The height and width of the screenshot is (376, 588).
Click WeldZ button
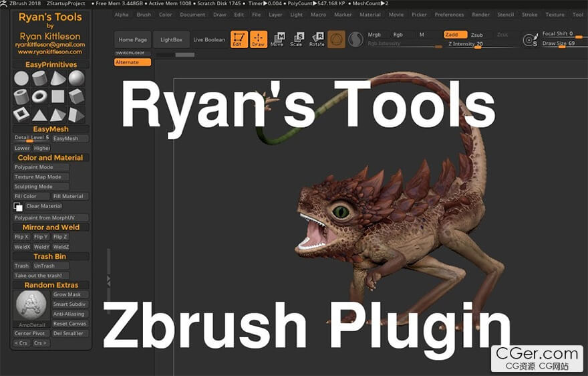point(61,247)
